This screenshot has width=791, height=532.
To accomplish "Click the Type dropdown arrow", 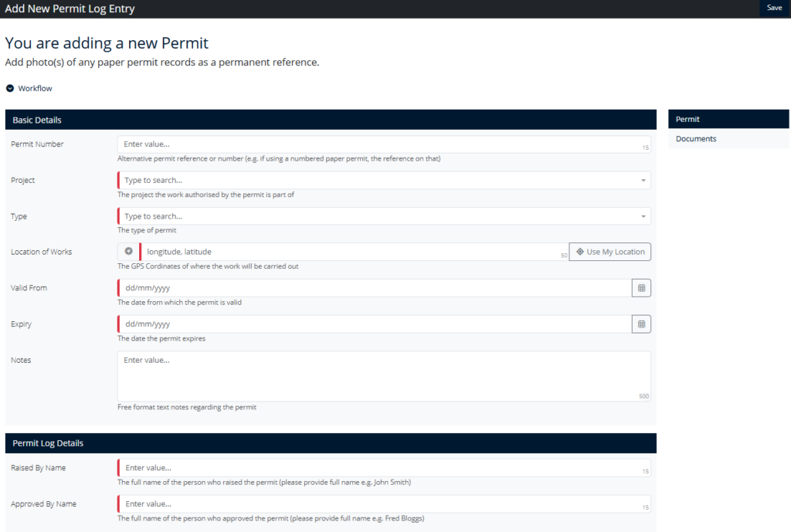I will (x=643, y=217).
